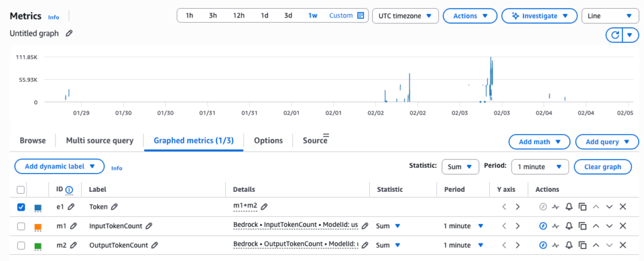Check the InputTokenCount m1 checkbox
This screenshot has width=644, height=261.
coord(21,226)
